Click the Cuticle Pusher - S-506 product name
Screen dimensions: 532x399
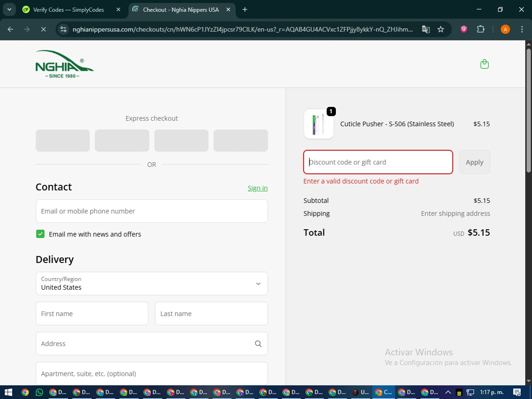pyautogui.click(x=397, y=124)
